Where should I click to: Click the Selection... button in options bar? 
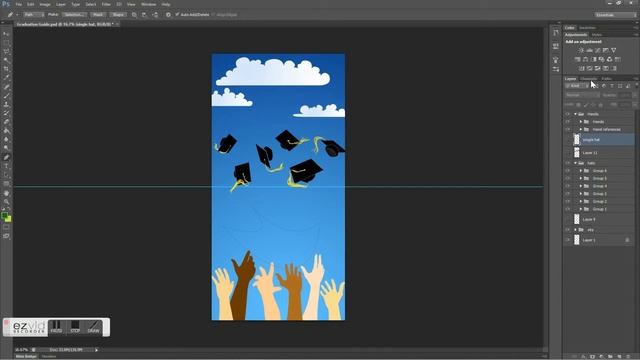click(x=74, y=15)
